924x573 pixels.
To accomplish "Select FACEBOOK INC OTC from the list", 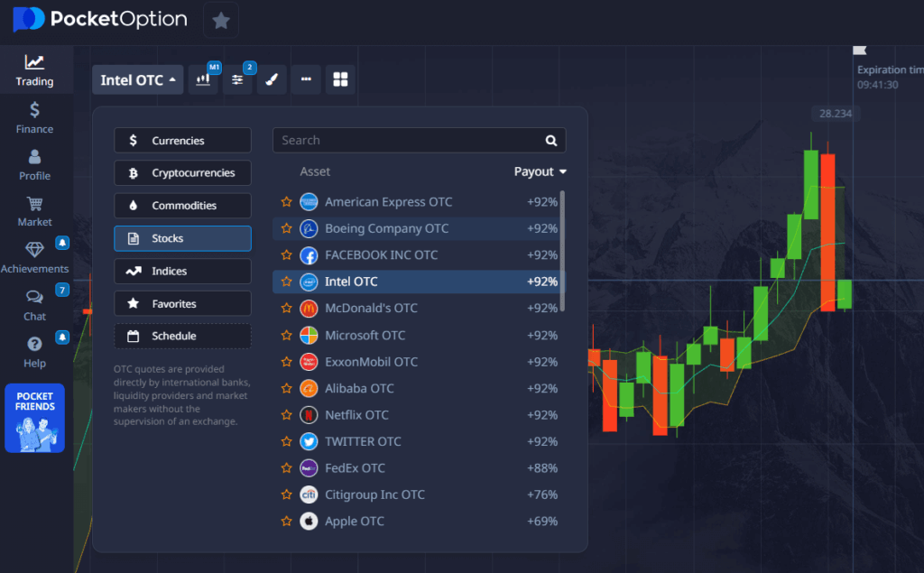I will pos(379,254).
